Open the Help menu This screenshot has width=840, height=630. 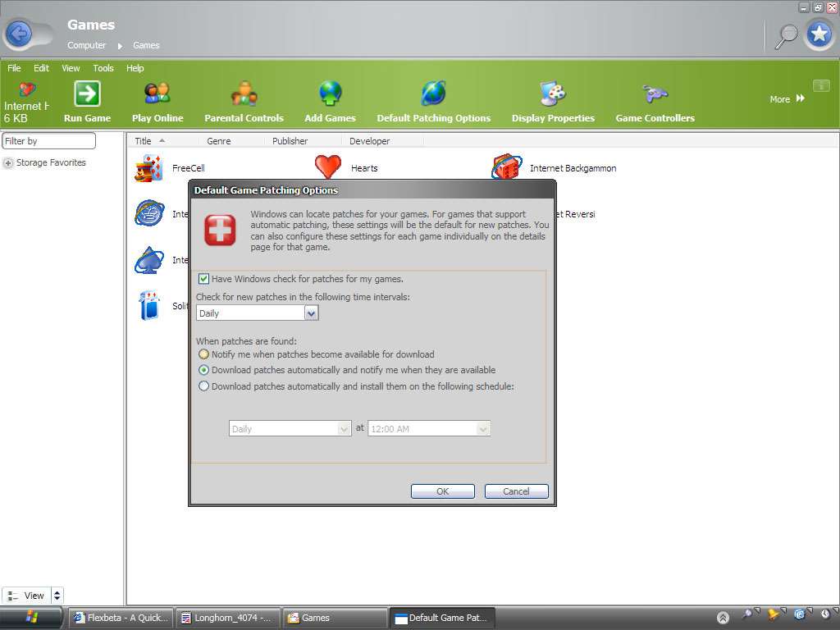135,68
